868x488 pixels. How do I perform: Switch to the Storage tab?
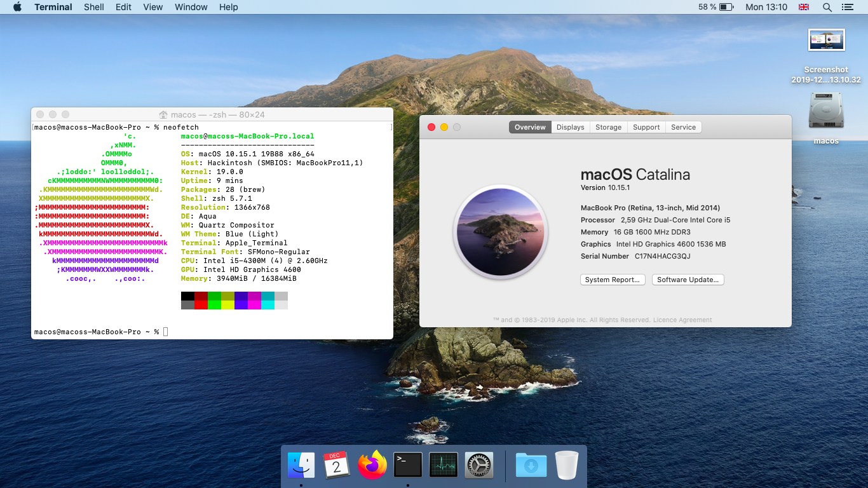click(608, 127)
